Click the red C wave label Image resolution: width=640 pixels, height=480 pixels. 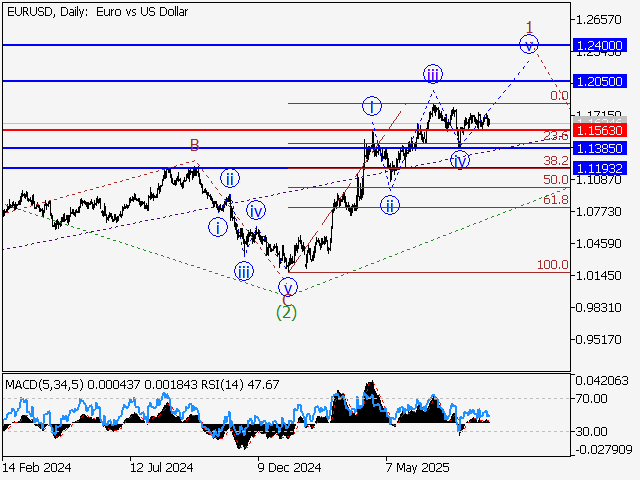pos(286,299)
